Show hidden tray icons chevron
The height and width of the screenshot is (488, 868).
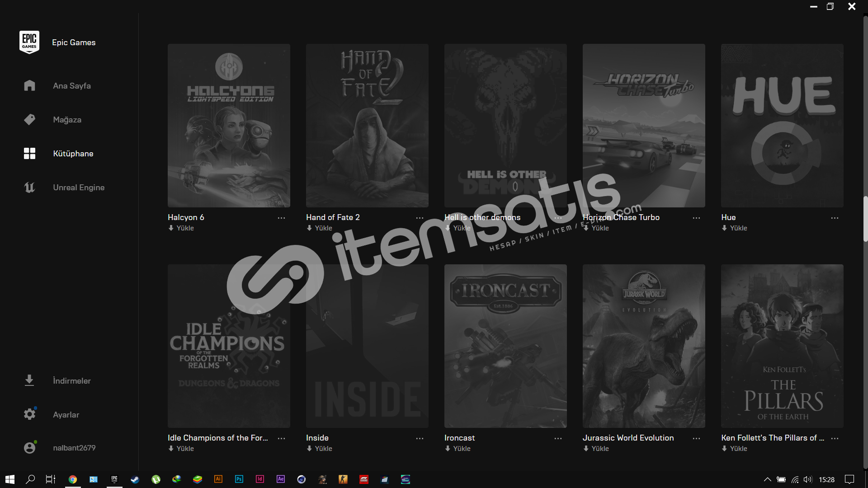pos(767,479)
